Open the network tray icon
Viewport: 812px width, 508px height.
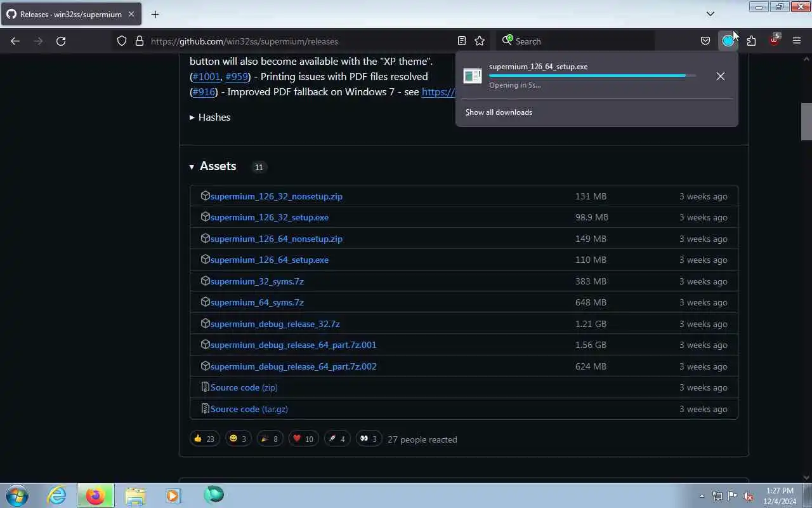point(717,496)
